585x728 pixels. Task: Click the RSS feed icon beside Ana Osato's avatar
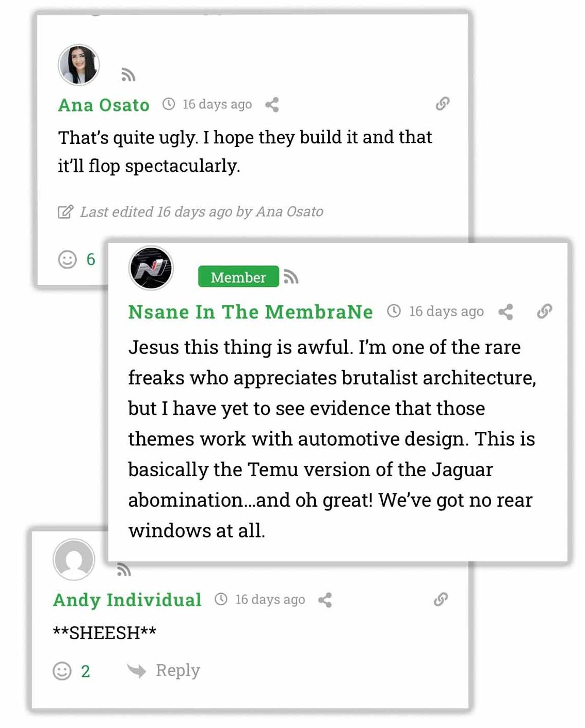pyautogui.click(x=128, y=75)
